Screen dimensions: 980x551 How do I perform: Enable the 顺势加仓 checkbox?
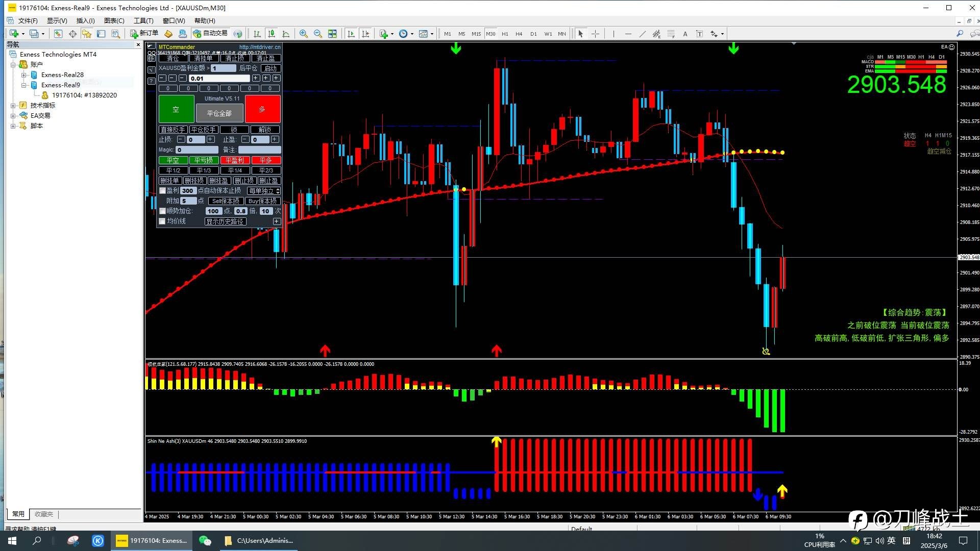click(x=162, y=211)
